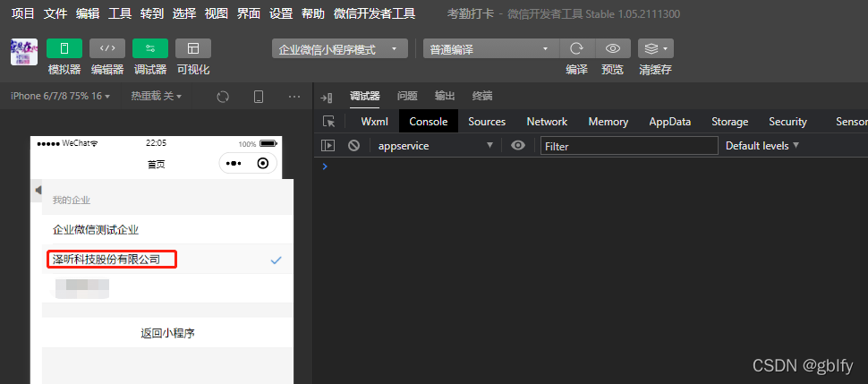Screen dimensions: 868x384
Task: Open the 企业微信小程序模式 mode dropdown
Action: [x=340, y=48]
